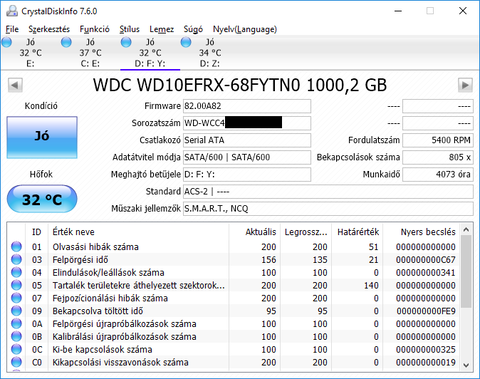480x379 pixels.
Task: Open the Szerkesztés menu
Action: coord(49,29)
